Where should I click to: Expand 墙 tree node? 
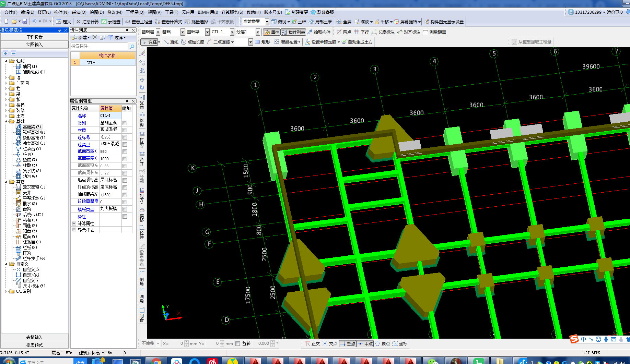tap(6, 78)
